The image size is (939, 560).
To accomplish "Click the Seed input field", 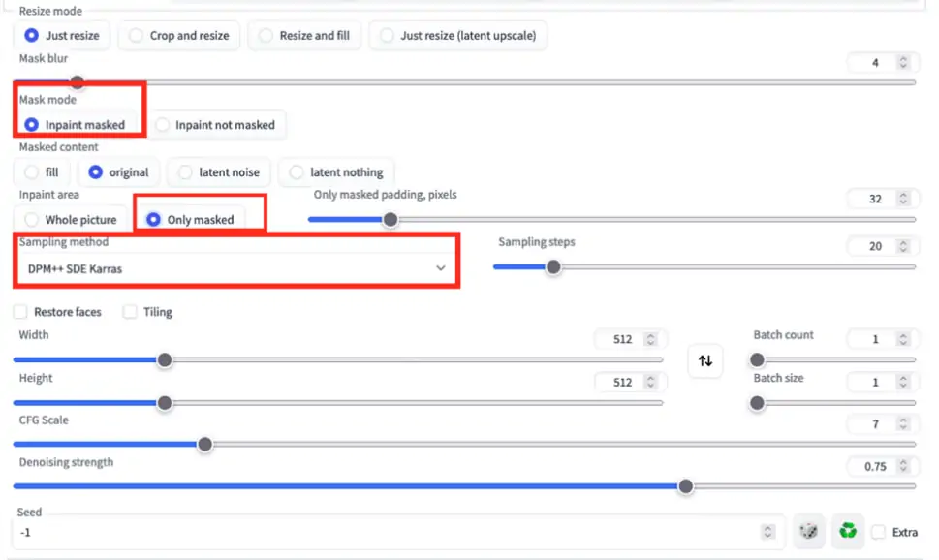I will pyautogui.click(x=388, y=532).
